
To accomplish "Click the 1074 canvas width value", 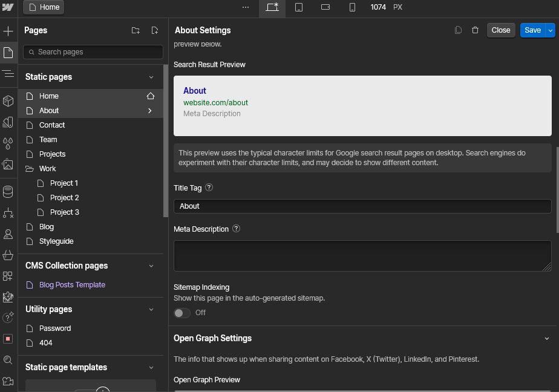I will [378, 7].
